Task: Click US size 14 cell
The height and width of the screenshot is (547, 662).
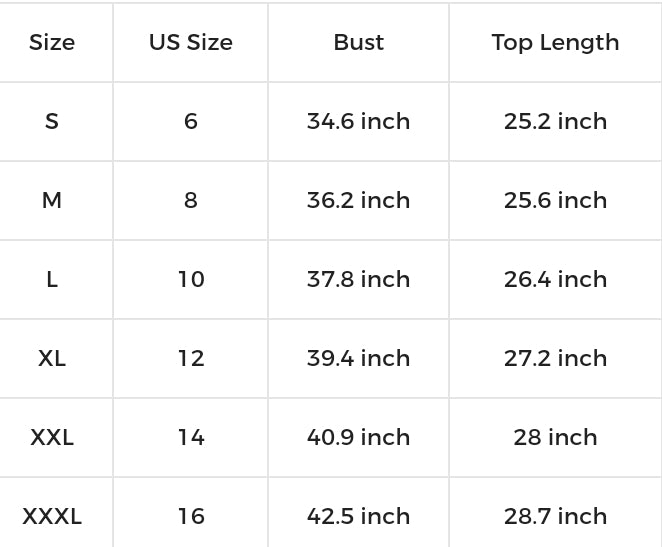Action: 191,437
